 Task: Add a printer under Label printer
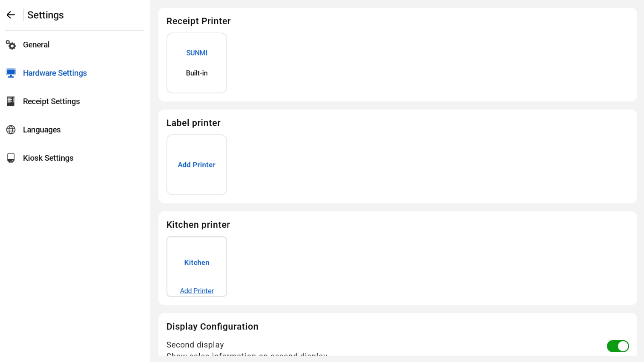(197, 165)
